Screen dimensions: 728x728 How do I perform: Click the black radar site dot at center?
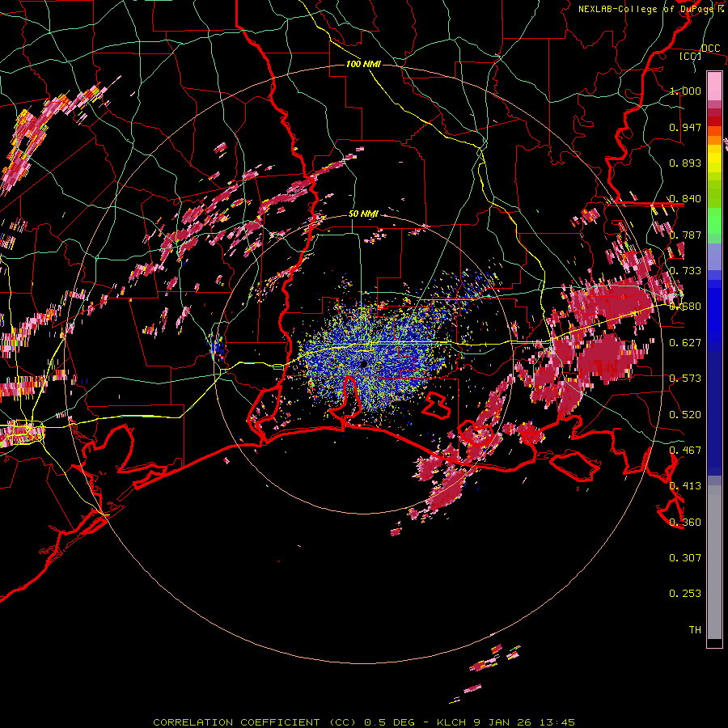364,364
